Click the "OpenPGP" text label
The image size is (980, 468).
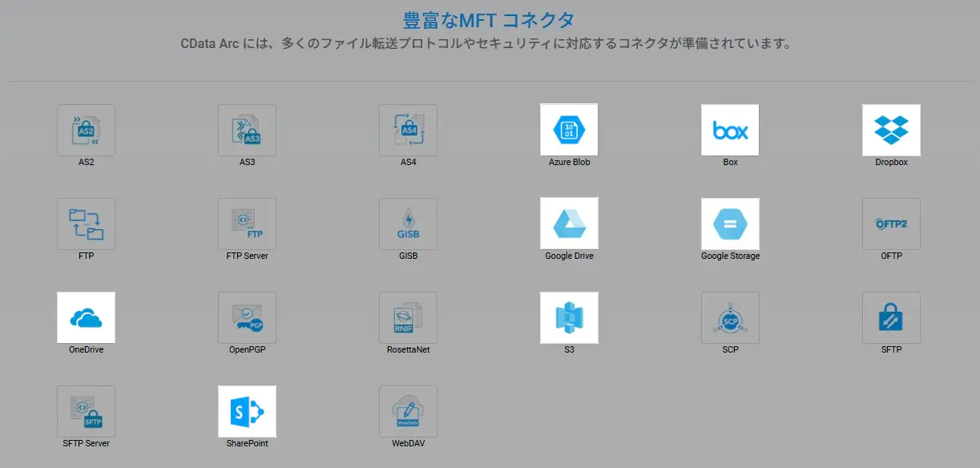click(x=247, y=349)
